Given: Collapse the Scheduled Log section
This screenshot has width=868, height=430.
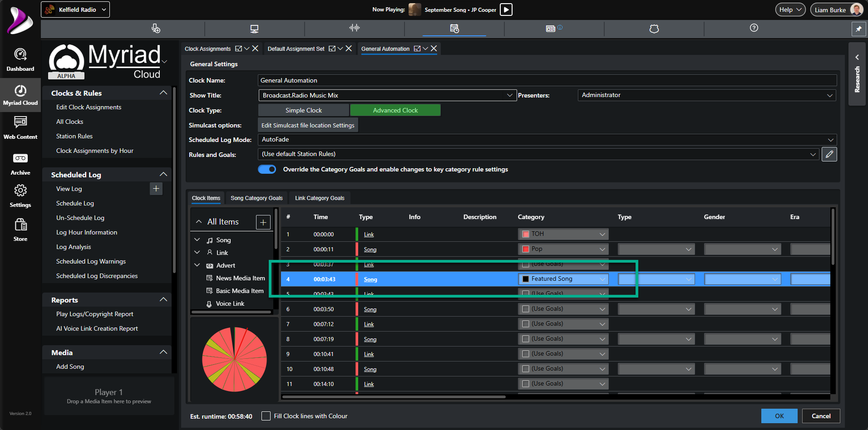Looking at the screenshot, I should point(163,175).
